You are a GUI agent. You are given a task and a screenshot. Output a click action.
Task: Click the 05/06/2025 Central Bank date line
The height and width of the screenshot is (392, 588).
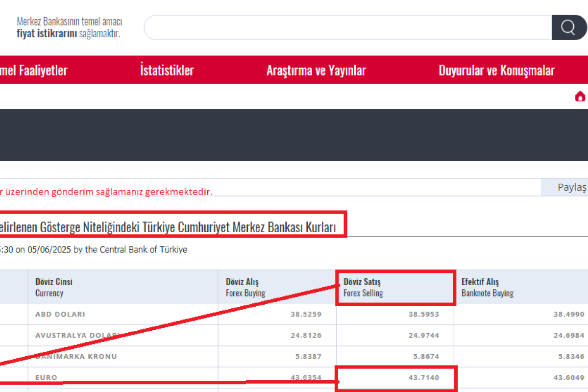(x=94, y=249)
